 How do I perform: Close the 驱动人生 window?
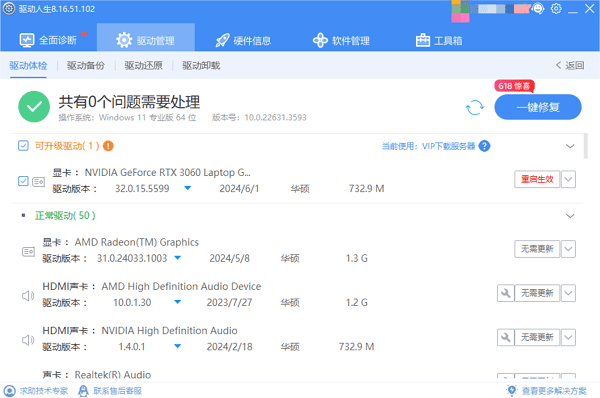590,8
